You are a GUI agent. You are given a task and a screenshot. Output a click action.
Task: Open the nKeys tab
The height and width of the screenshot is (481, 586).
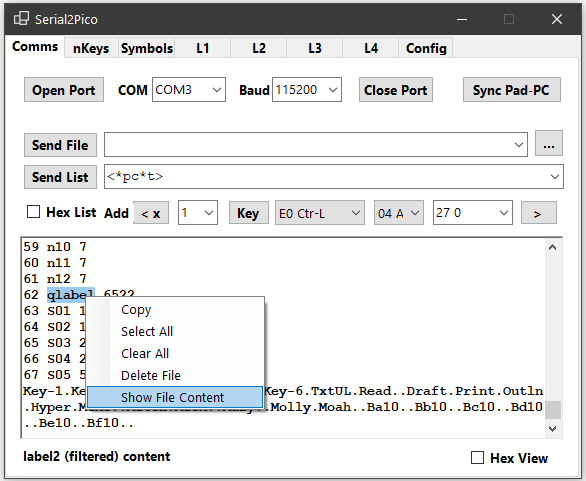(x=91, y=48)
